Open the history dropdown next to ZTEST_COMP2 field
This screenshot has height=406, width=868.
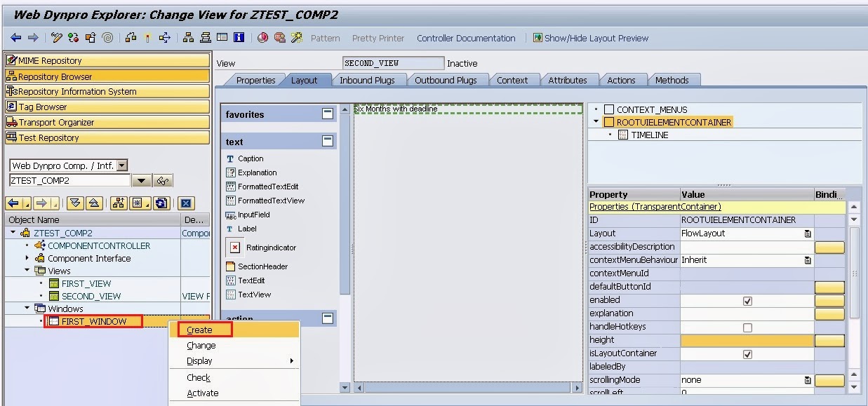(141, 181)
